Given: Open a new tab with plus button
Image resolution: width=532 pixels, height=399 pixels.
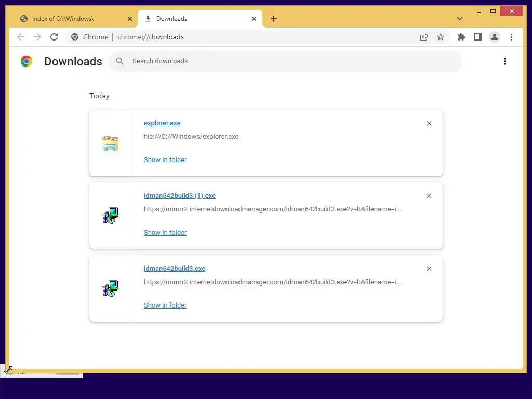Looking at the screenshot, I should tap(274, 19).
